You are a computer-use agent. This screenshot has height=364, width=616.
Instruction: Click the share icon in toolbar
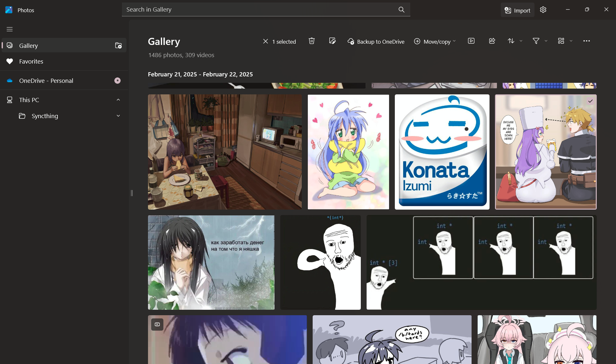point(492,41)
